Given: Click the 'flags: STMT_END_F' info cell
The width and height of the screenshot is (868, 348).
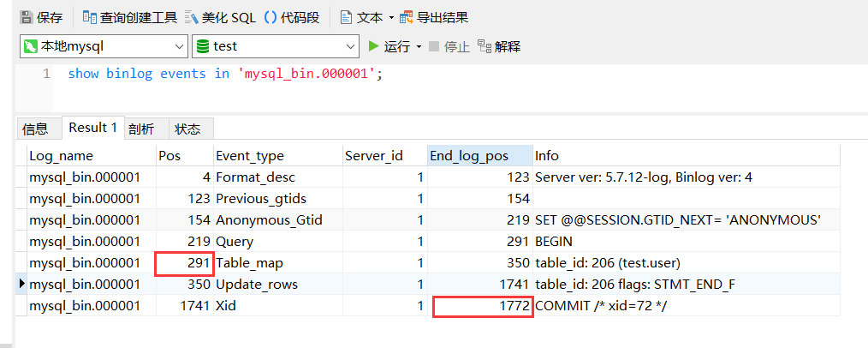Looking at the screenshot, I should (x=687, y=285).
